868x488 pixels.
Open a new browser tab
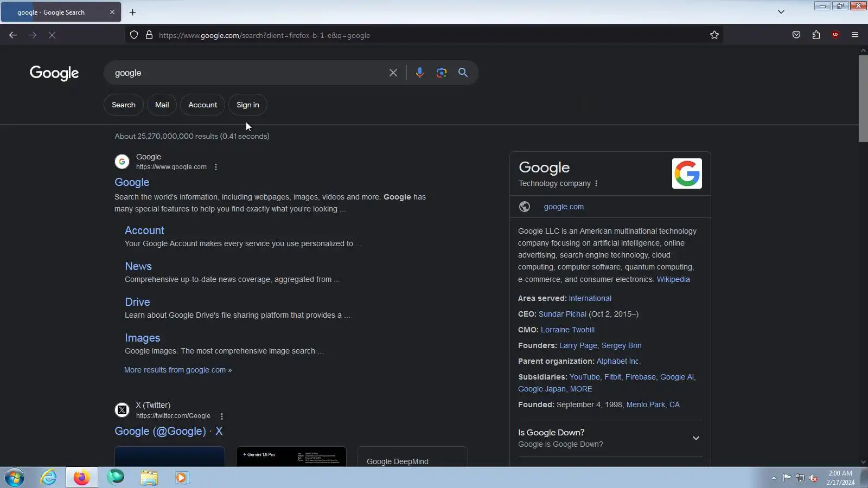133,12
